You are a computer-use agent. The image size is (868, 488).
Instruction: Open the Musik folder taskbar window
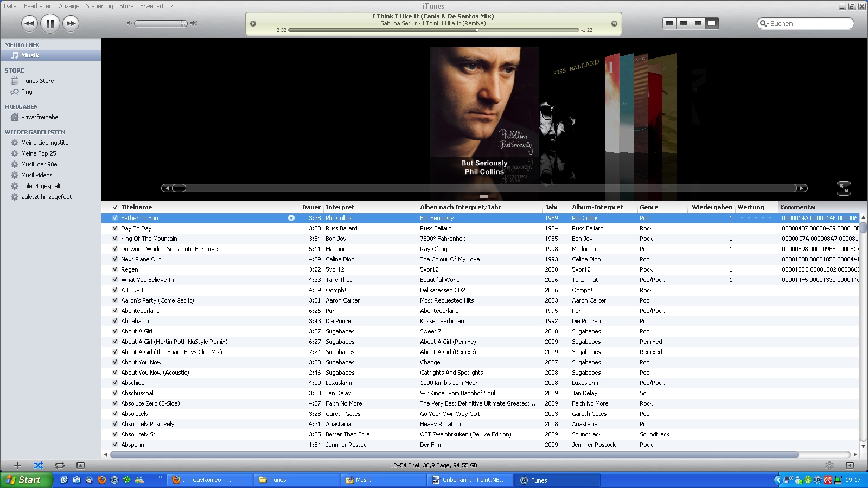tap(384, 480)
